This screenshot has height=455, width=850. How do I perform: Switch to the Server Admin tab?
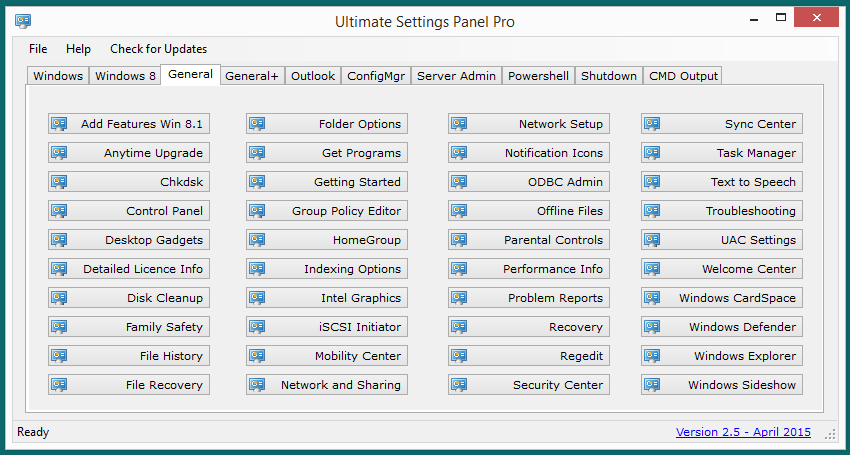coord(456,76)
